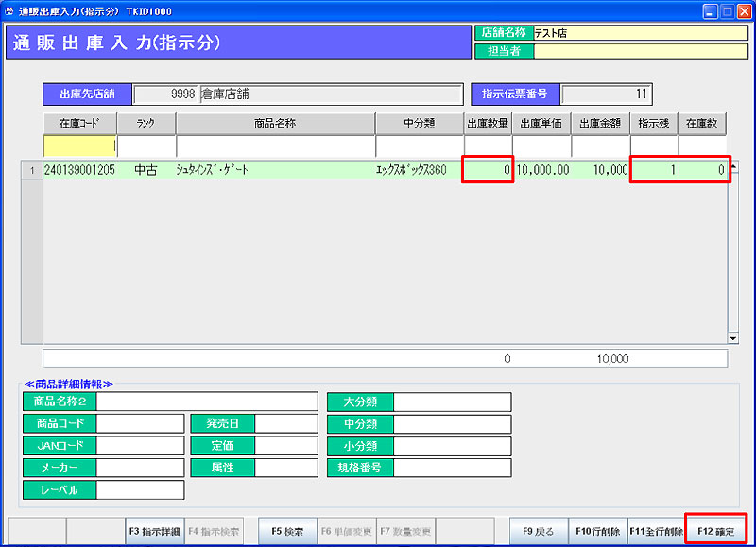Click the F12 確定 confirm button
The height and width of the screenshot is (547, 756).
coord(715,532)
